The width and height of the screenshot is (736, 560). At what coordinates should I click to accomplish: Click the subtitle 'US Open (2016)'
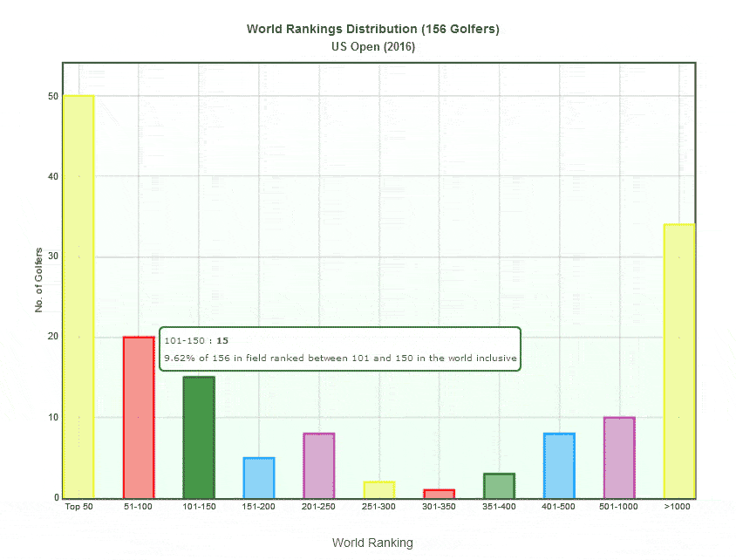point(373,46)
